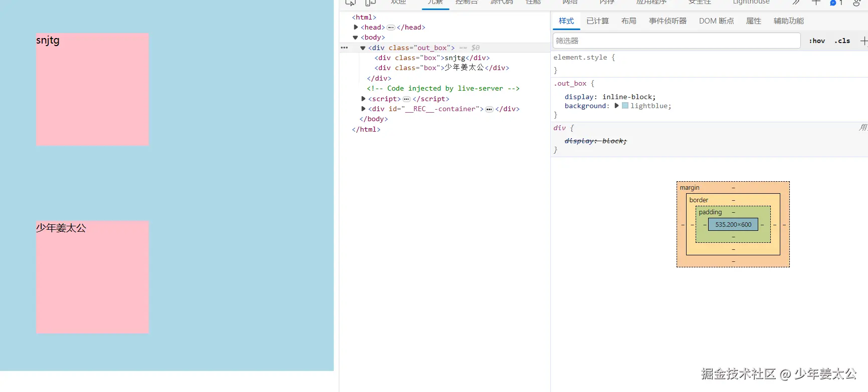
Task: Click the padding label in box model
Action: (710, 212)
